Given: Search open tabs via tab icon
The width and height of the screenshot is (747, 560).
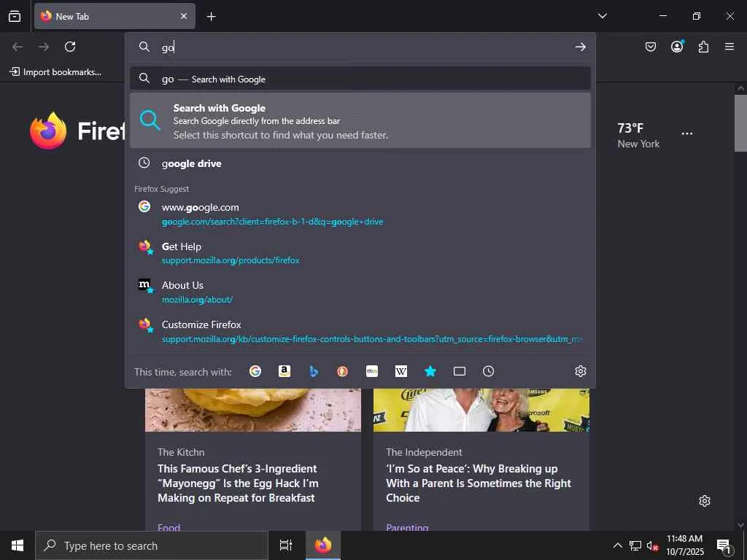Looking at the screenshot, I should pos(460,371).
